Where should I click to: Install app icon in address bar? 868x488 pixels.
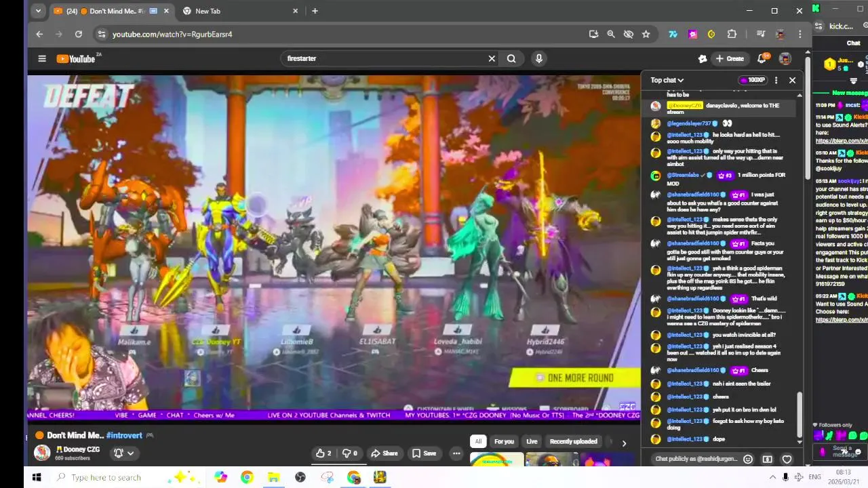[x=594, y=34]
